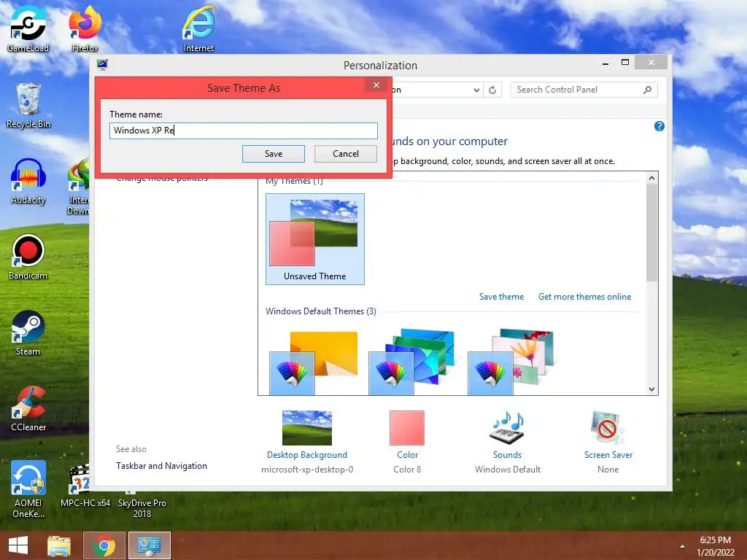Open the Bandicam desktop shortcut
This screenshot has width=747, height=560.
click(x=28, y=257)
